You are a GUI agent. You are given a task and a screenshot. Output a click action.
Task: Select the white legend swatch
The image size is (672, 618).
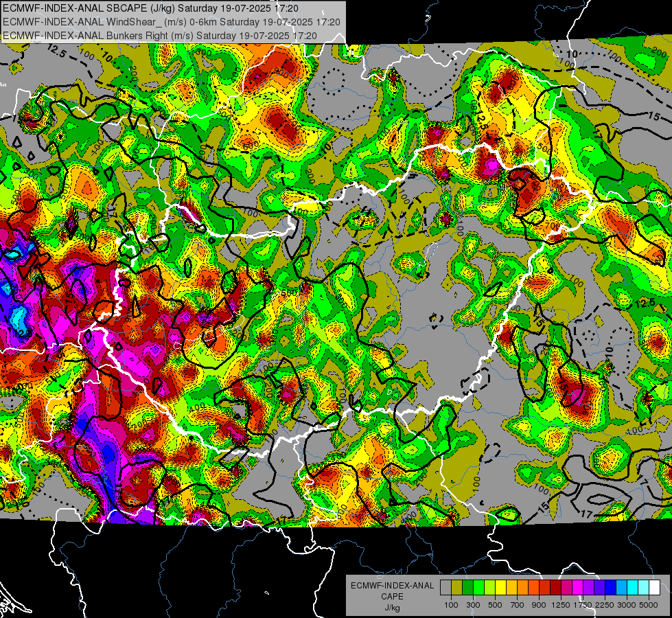(x=655, y=588)
